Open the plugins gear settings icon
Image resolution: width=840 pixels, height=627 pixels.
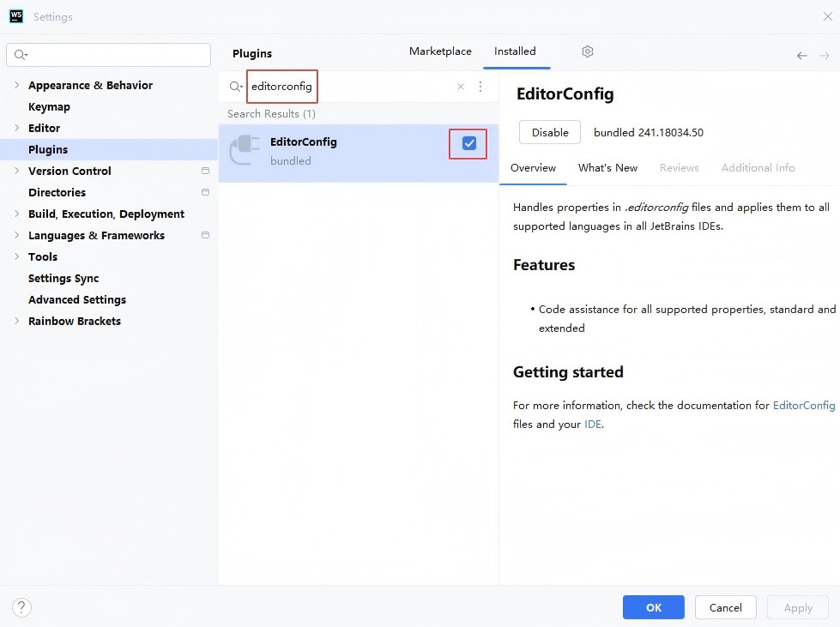(587, 51)
